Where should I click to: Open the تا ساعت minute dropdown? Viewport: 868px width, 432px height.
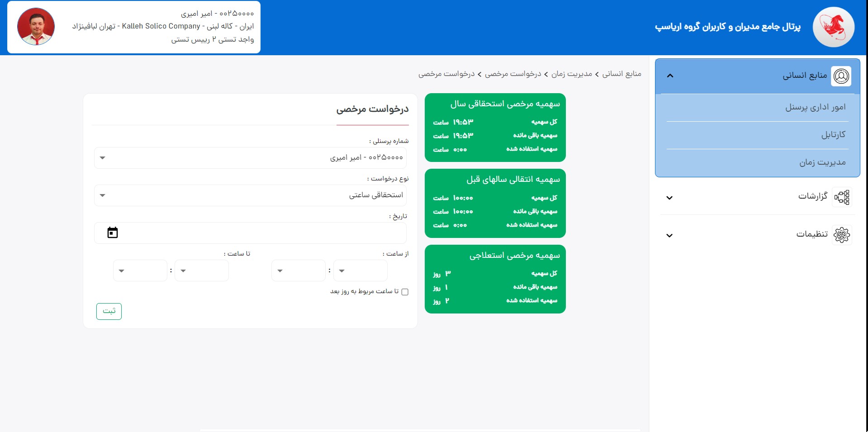[140, 271]
